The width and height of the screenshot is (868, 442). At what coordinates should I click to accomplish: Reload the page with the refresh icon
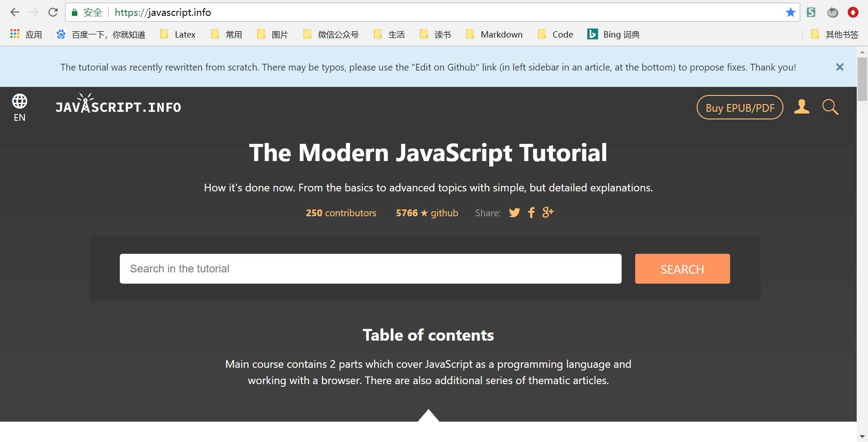(53, 12)
